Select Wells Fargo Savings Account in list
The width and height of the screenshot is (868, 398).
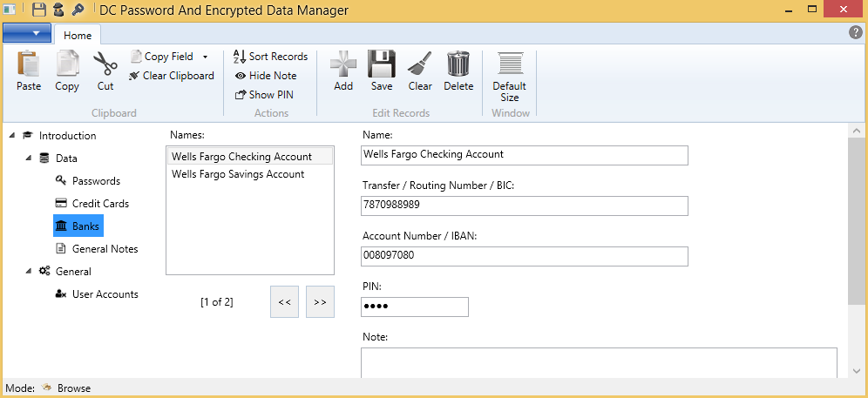point(249,174)
